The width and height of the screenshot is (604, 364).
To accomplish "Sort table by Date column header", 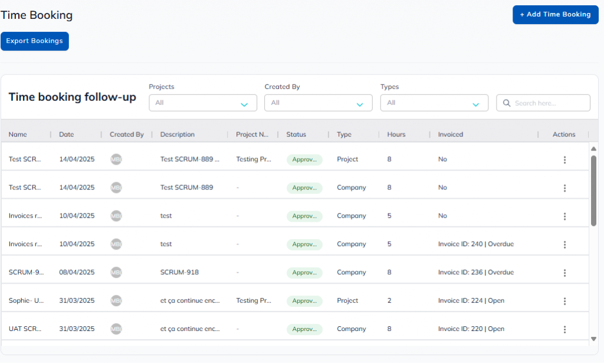I will pos(67,135).
